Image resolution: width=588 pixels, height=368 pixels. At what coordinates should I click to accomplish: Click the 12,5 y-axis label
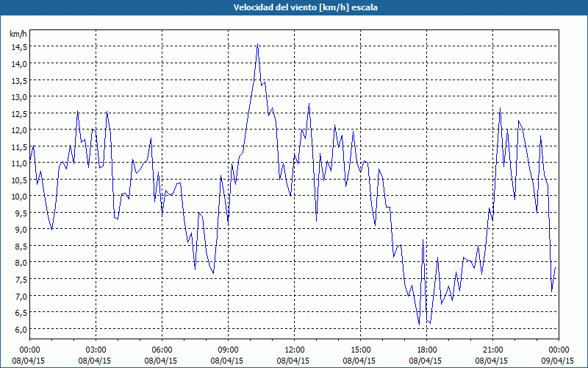[19, 113]
